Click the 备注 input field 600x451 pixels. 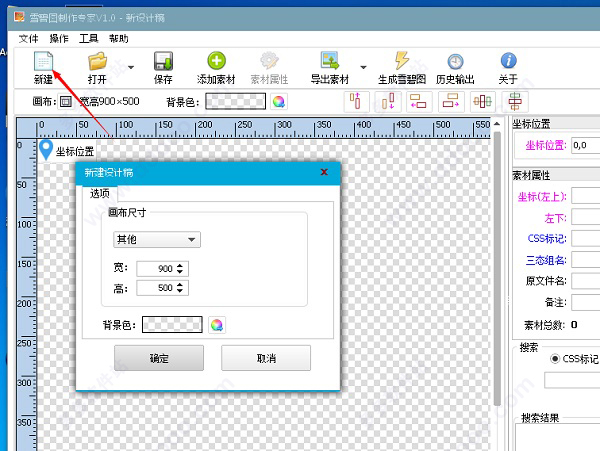pyautogui.click(x=585, y=303)
